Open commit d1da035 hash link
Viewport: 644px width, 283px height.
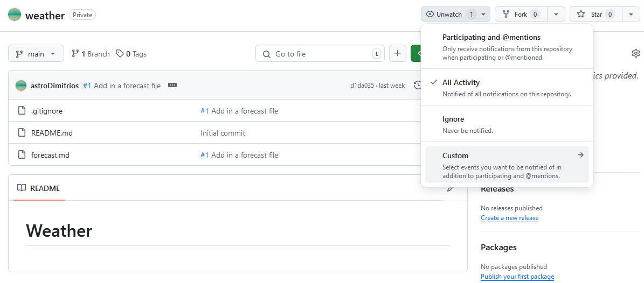click(361, 86)
